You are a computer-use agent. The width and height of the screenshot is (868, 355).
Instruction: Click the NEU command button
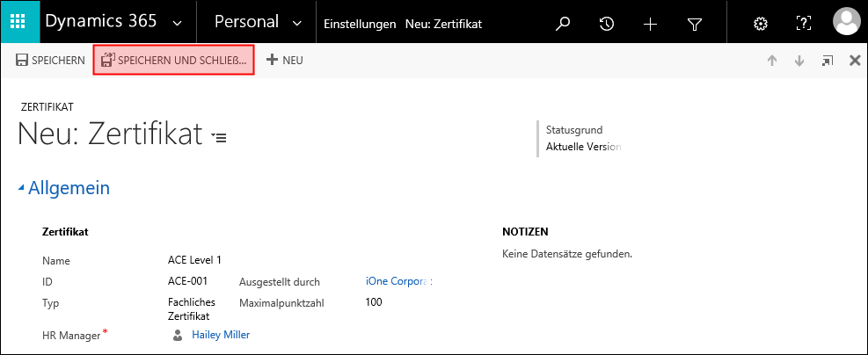click(x=285, y=61)
